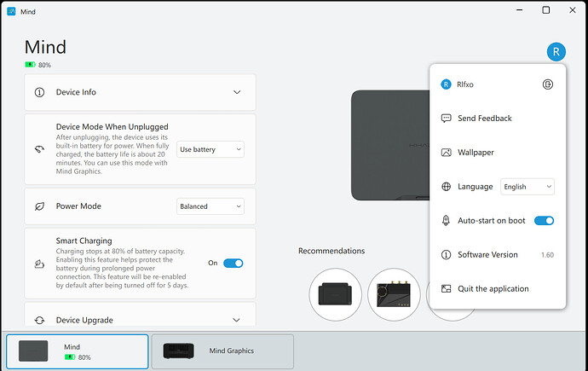
Task: Click the user avatar R icon
Action: click(x=556, y=51)
